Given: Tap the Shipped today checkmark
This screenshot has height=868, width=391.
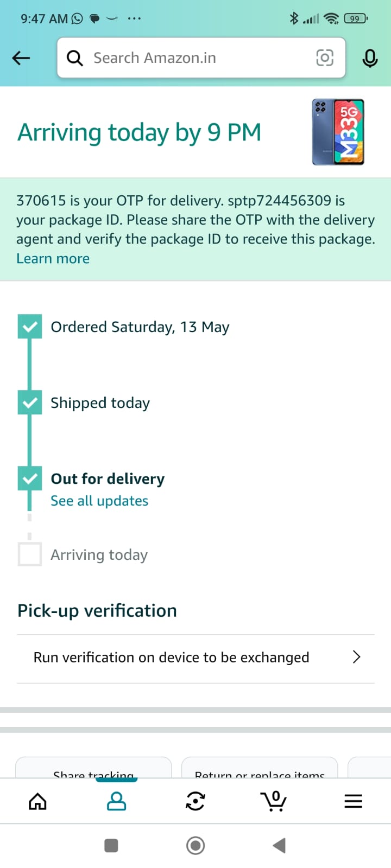Looking at the screenshot, I should click(30, 403).
